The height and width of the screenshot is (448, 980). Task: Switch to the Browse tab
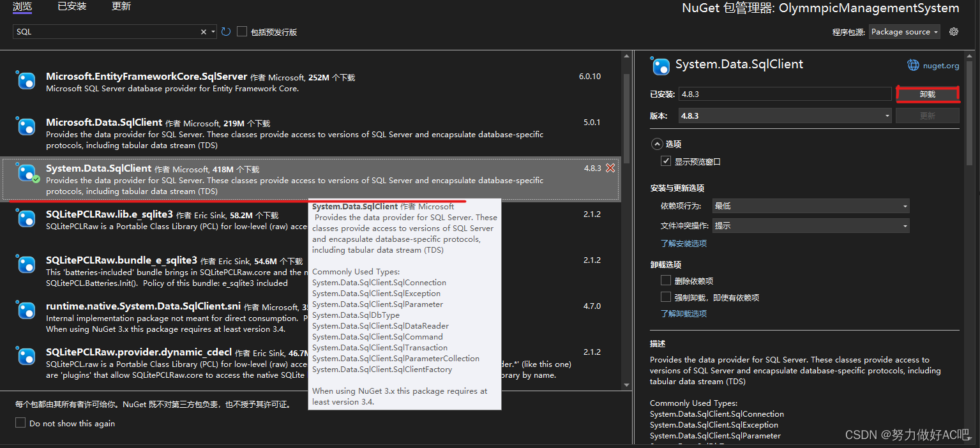click(22, 7)
